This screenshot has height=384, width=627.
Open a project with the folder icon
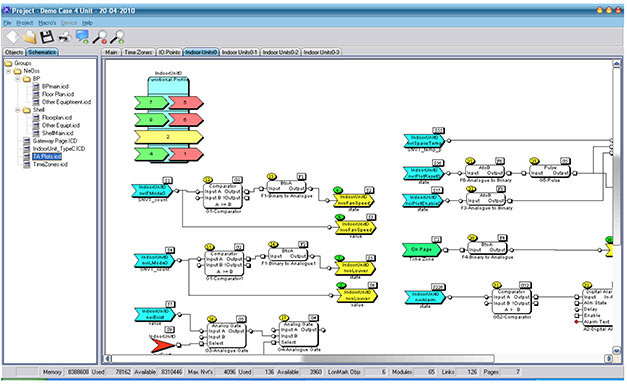tap(30, 37)
